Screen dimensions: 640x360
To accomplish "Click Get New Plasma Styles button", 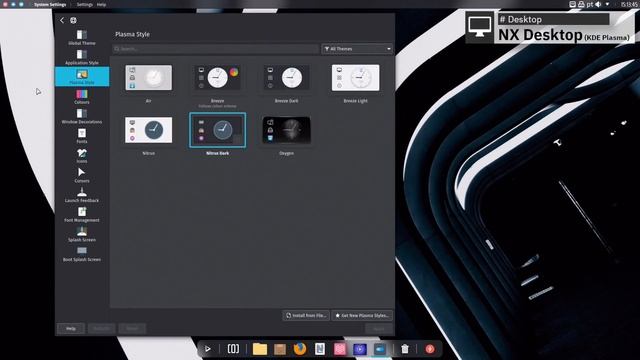I will 362,316.
